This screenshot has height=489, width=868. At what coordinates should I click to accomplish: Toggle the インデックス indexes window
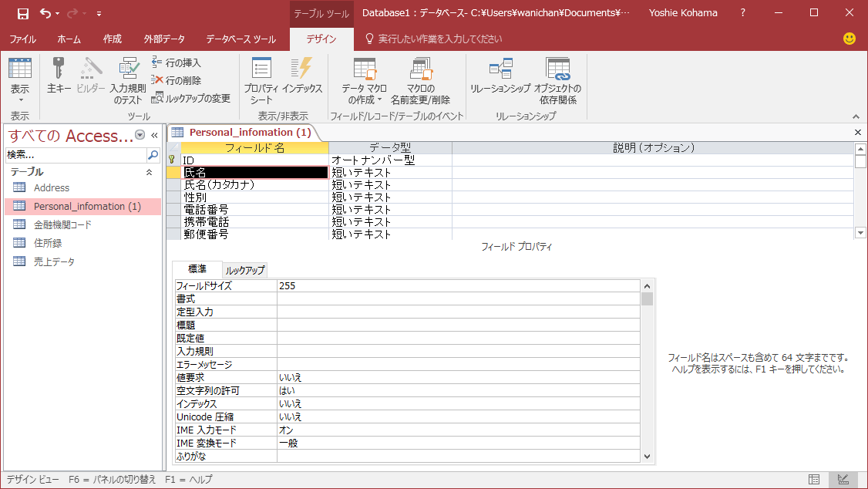(301, 75)
